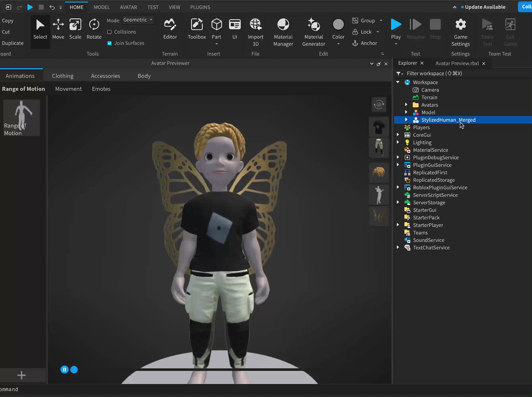Image resolution: width=532 pixels, height=397 pixels.
Task: Switch to the Clothing tab
Action: point(62,76)
